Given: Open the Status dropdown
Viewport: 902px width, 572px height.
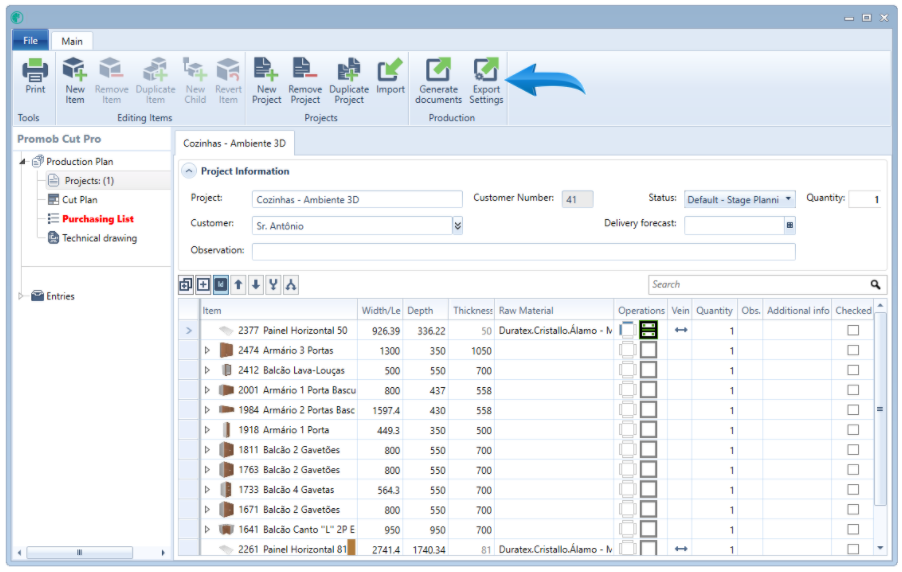Looking at the screenshot, I should click(788, 199).
